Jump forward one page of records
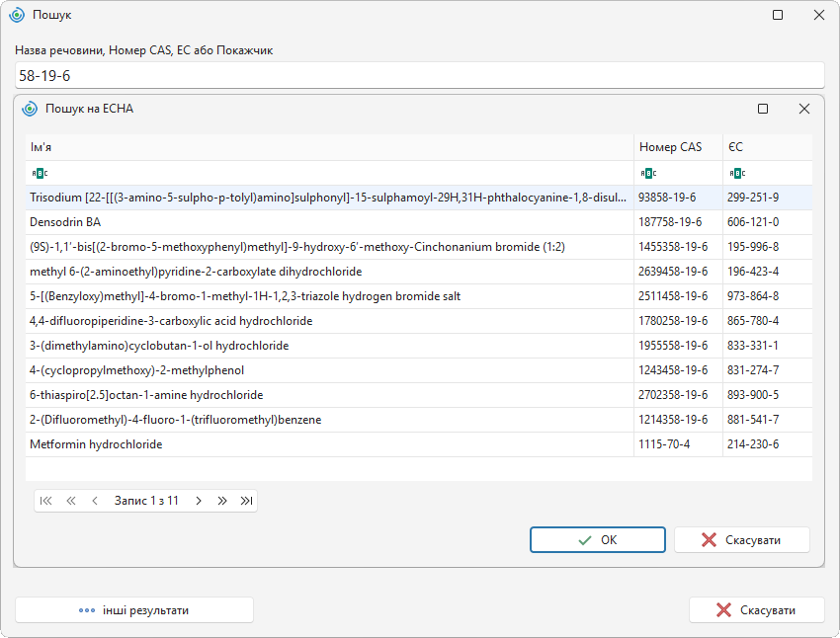840x638 pixels. click(x=222, y=501)
